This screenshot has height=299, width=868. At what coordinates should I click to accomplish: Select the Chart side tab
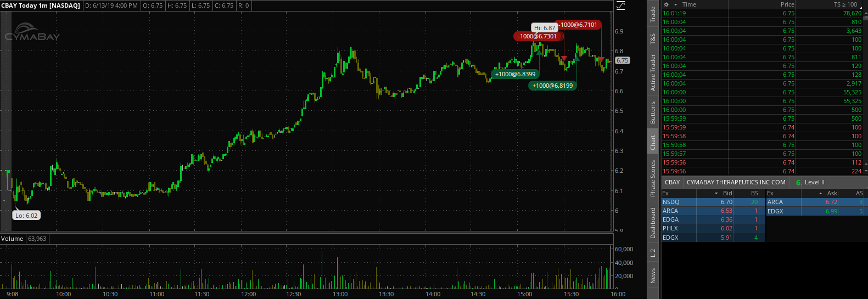click(653, 142)
